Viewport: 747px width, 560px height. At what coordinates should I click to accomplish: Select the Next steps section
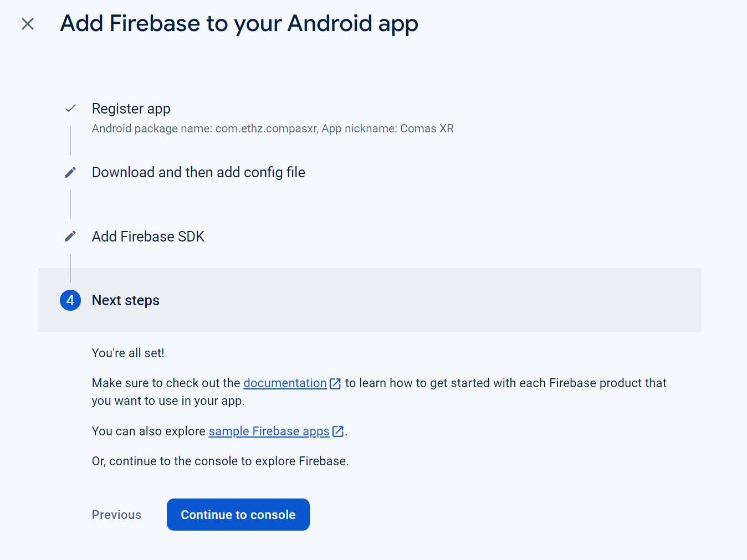click(125, 300)
